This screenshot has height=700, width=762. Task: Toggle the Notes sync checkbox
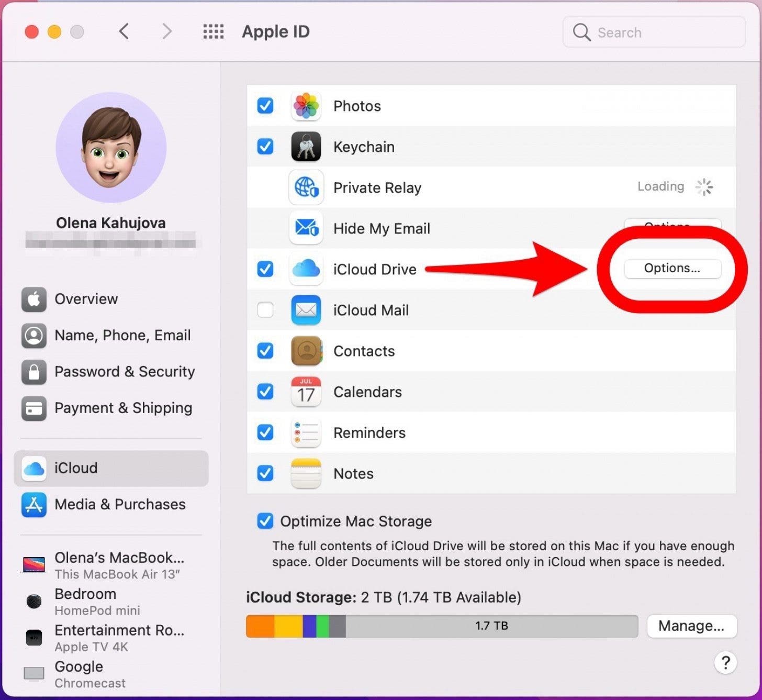(265, 473)
